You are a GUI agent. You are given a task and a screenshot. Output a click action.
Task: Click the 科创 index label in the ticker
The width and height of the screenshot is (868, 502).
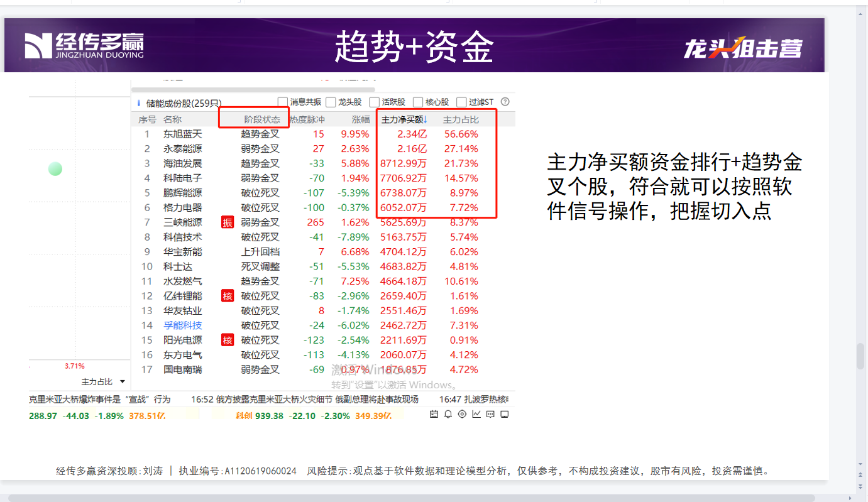point(244,416)
